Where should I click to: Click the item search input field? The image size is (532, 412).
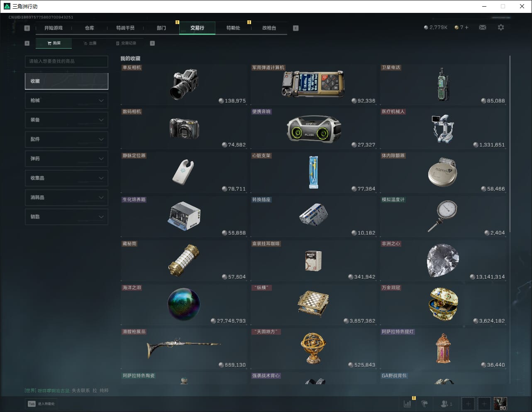point(66,61)
